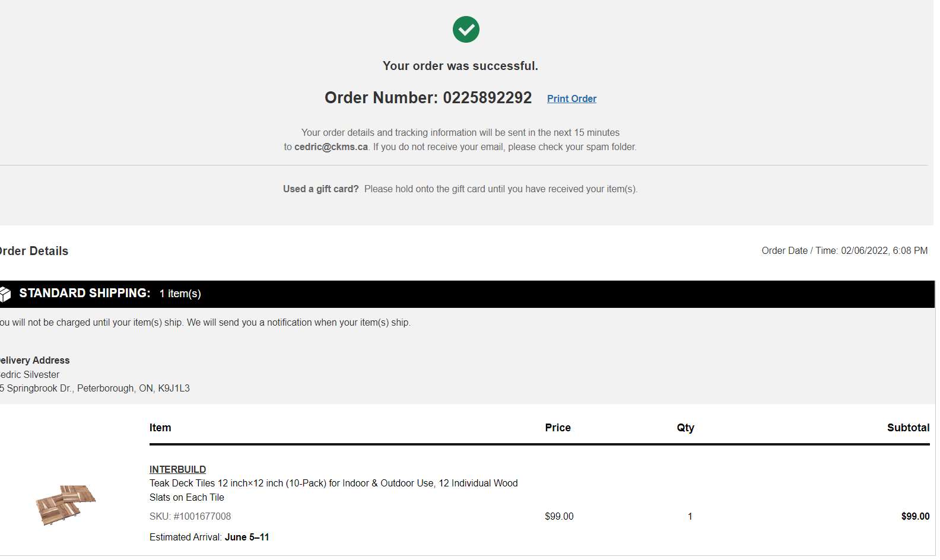Click the Estimated Arrival June 5–11 text
This screenshot has height=560, width=940.
(209, 537)
